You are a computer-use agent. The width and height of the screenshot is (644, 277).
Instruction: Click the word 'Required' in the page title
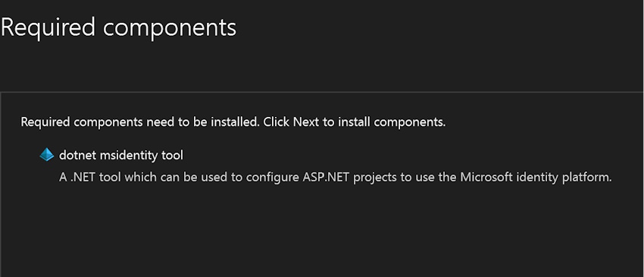pyautogui.click(x=48, y=28)
